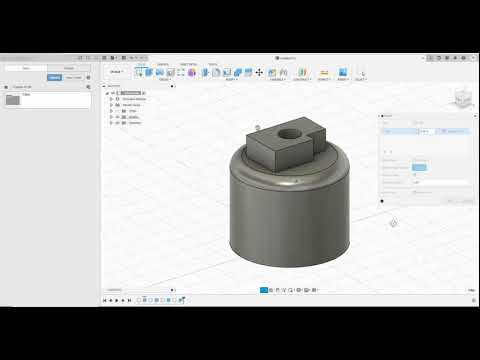Screen dimensions: 480x360
Task: Click OK in the dialog
Action: [450, 201]
